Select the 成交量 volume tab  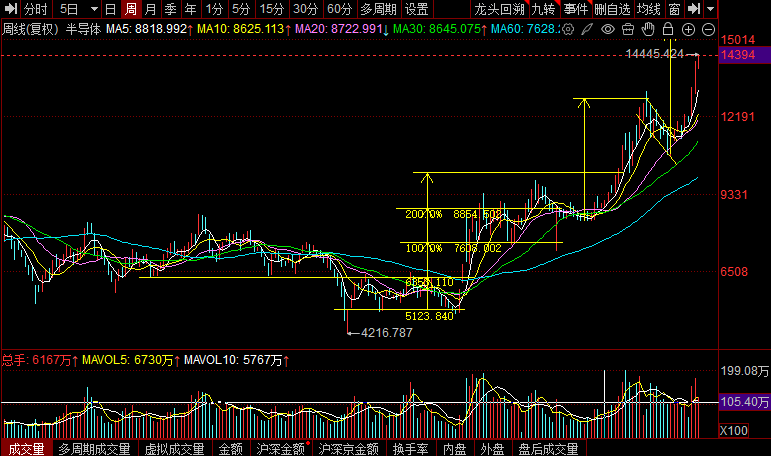click(x=27, y=449)
